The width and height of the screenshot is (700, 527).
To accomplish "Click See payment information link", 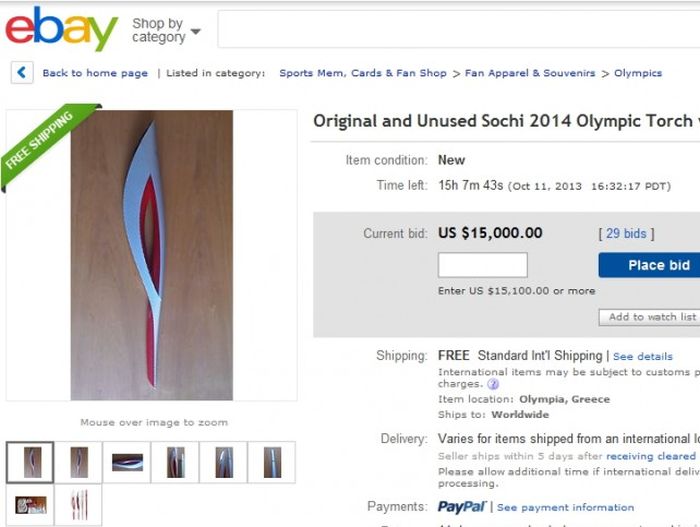I will coord(566,507).
